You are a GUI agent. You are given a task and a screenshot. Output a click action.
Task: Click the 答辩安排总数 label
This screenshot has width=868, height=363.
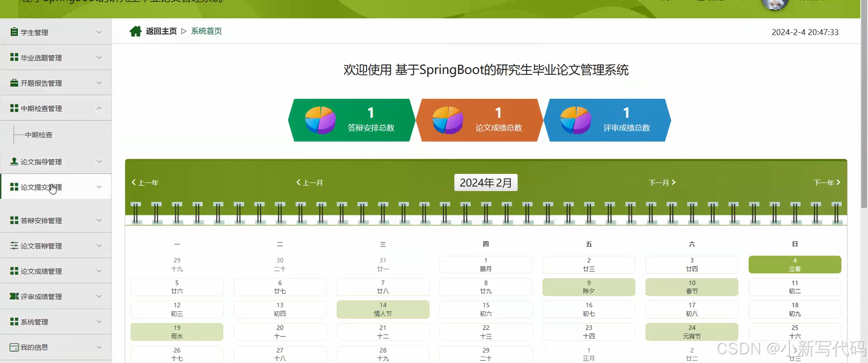pos(371,128)
